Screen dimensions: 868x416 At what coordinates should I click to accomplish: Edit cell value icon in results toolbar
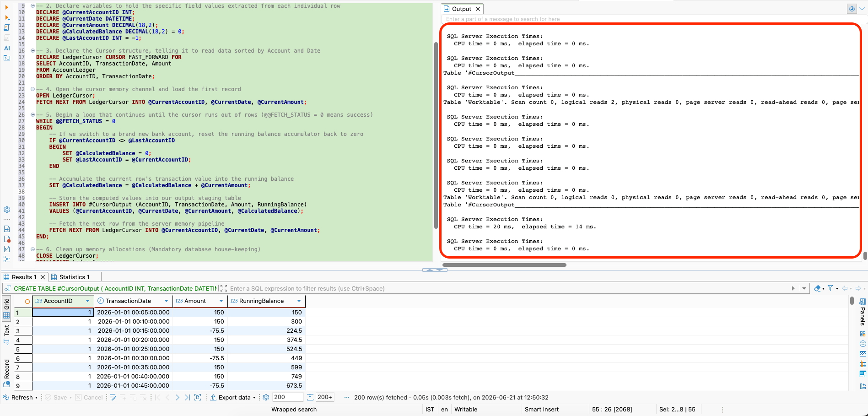click(x=113, y=397)
